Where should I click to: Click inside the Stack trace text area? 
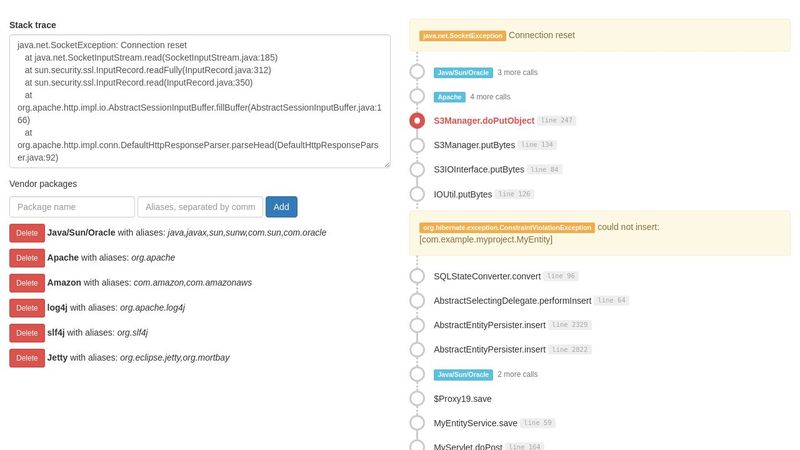(x=200, y=100)
